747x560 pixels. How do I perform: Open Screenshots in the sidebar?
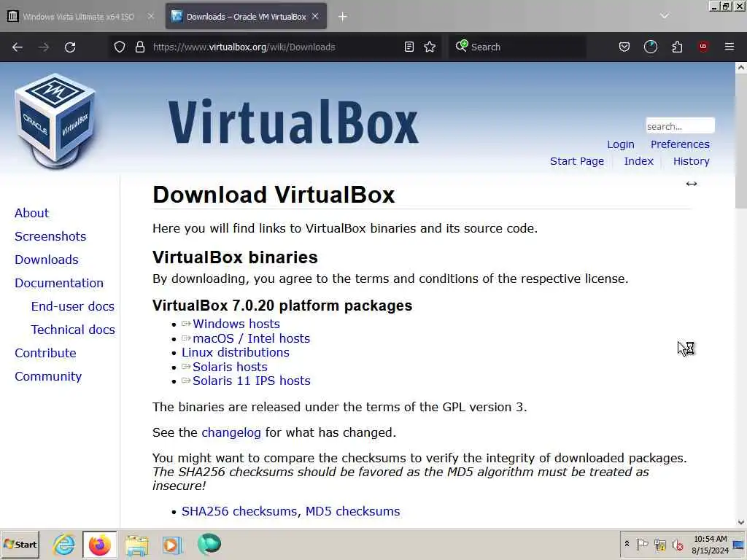50,236
